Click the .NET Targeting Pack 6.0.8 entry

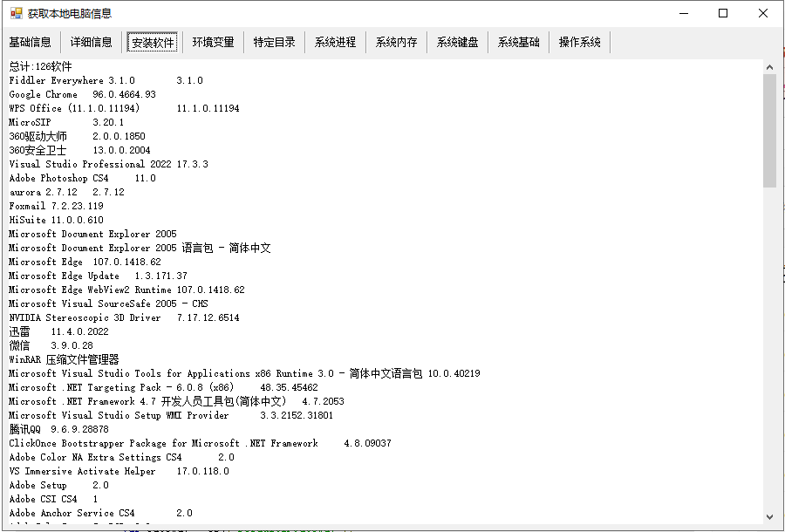tap(164, 388)
